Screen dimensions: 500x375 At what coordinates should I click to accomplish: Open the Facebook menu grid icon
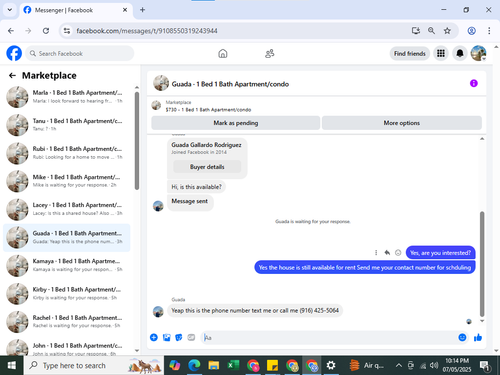pyautogui.click(x=441, y=53)
